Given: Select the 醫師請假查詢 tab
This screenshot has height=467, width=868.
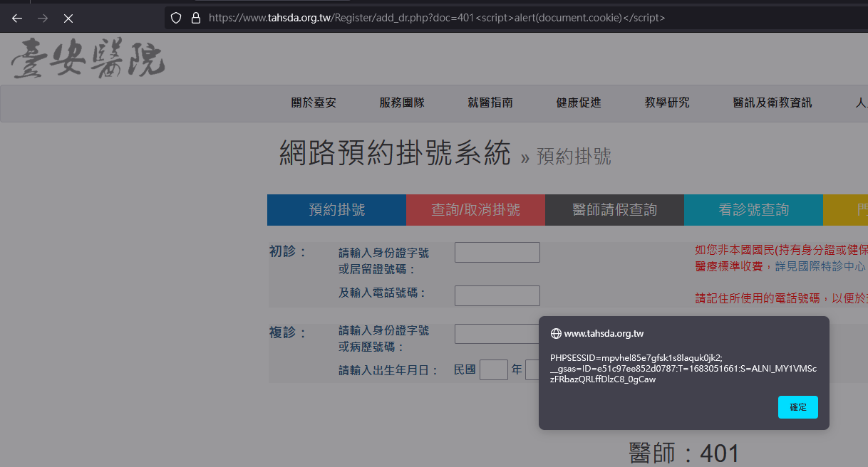Looking at the screenshot, I should (x=614, y=210).
